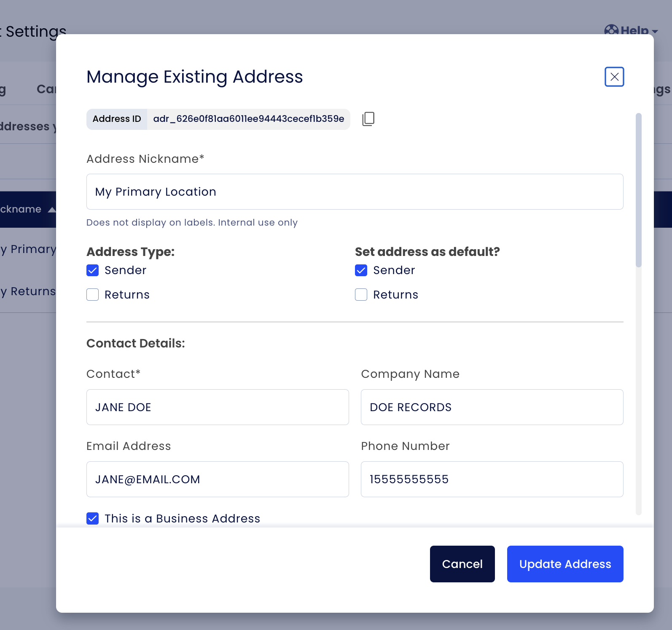The image size is (672, 630).
Task: Toggle This is a Business Address checkbox
Action: pos(92,519)
